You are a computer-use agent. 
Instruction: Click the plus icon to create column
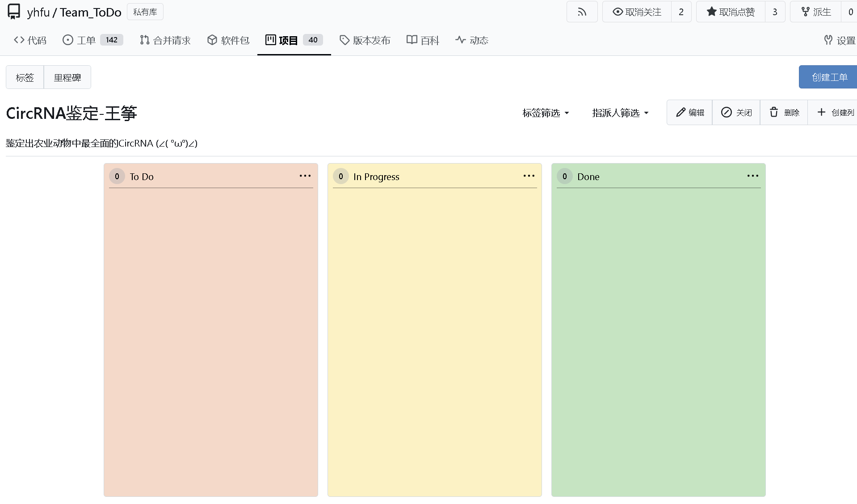pos(821,112)
